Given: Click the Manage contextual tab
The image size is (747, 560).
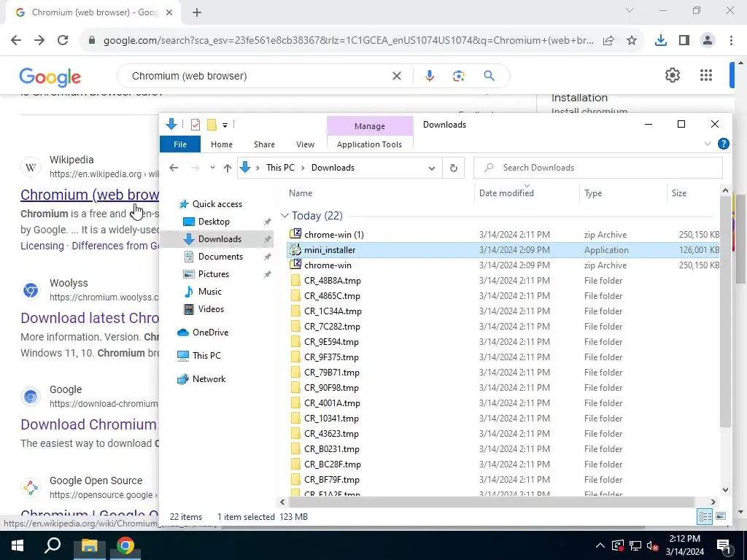Looking at the screenshot, I should coord(370,126).
